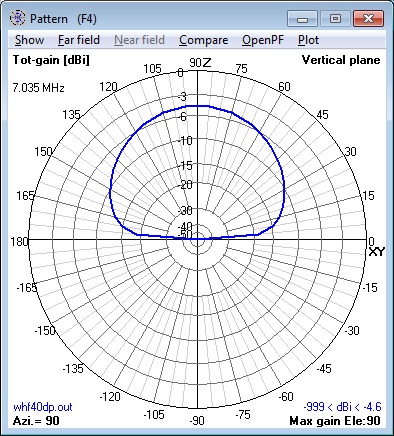Click the '-90' angle label at bottom
Viewport: 394px width, 436px height.
[x=197, y=421]
